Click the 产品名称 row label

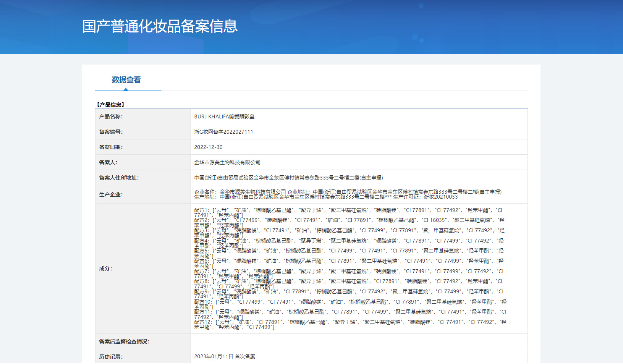[111, 116]
